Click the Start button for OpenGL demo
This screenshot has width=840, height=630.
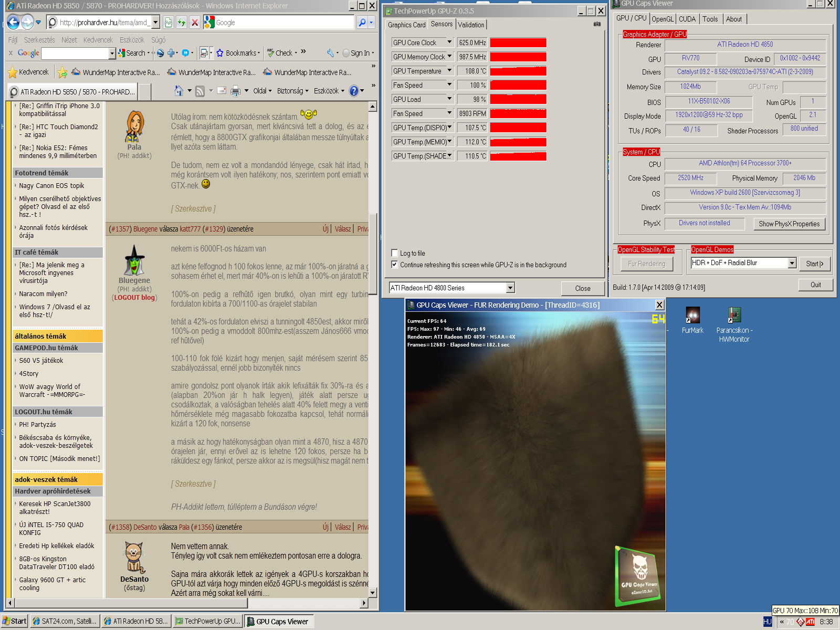click(x=815, y=264)
